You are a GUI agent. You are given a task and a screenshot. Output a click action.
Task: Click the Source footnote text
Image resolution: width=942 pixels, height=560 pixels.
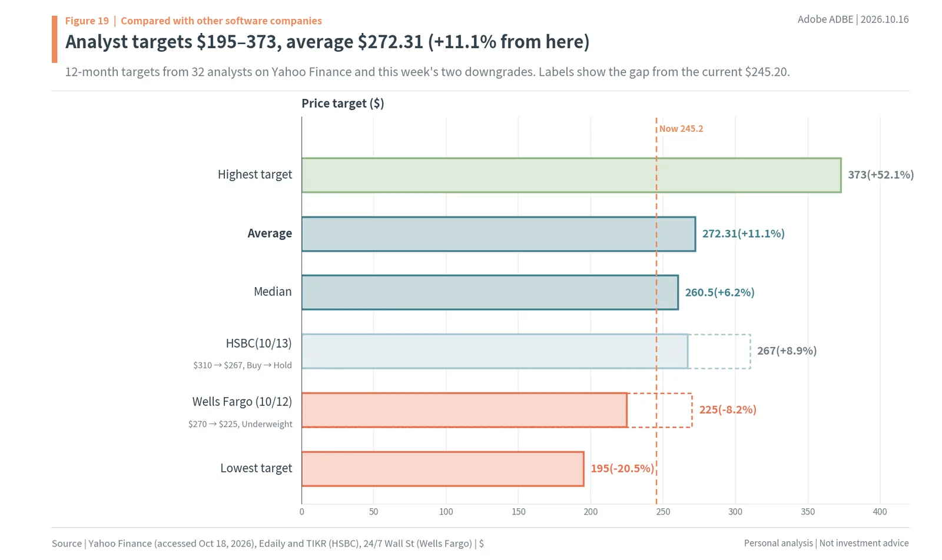[x=268, y=544]
